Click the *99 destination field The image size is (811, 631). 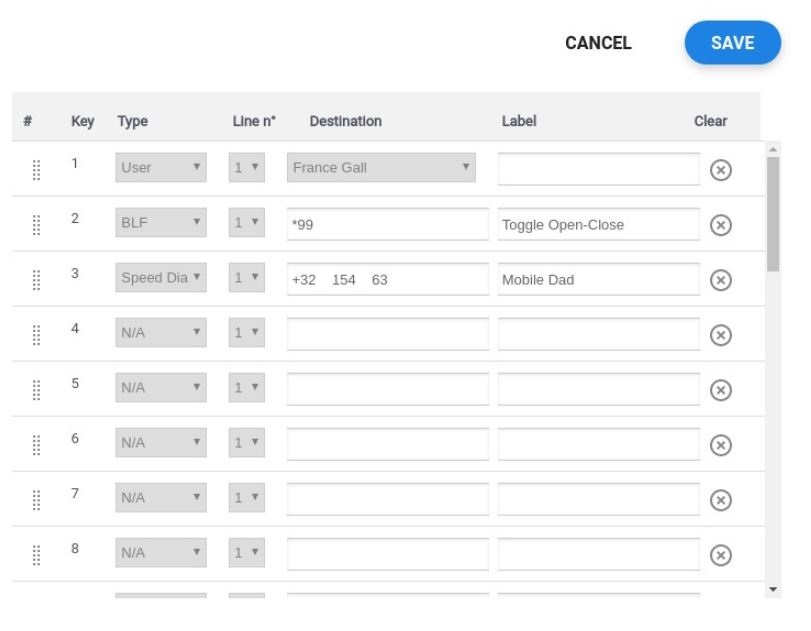pos(387,225)
